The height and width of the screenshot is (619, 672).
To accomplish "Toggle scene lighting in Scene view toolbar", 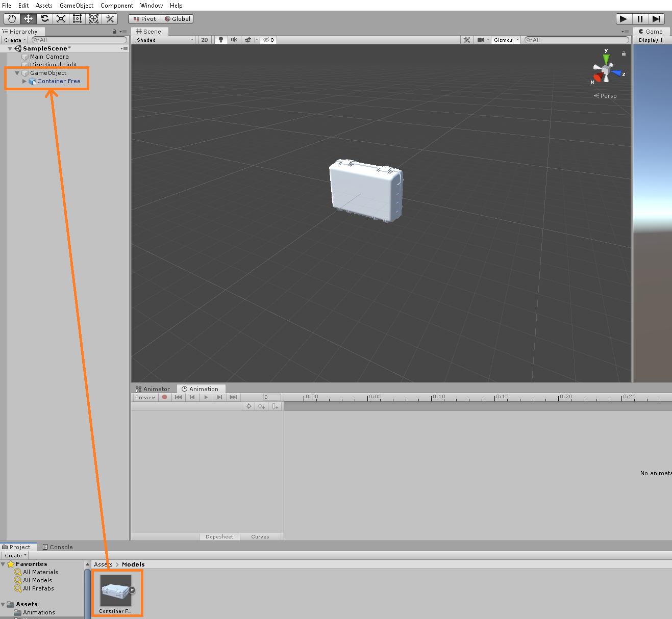I will (220, 39).
